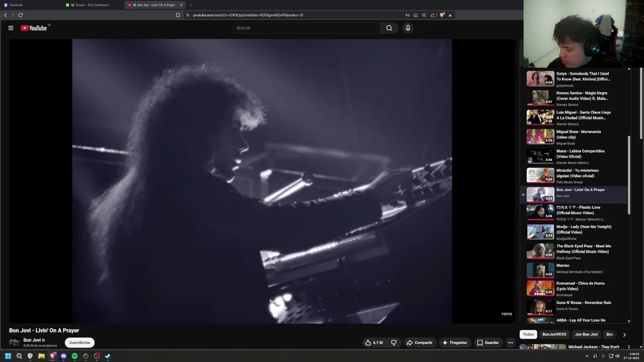This screenshot has height=362, width=644.
Task: Switch to the Stream - Kick Dashboard tab
Action: pyautogui.click(x=93, y=5)
